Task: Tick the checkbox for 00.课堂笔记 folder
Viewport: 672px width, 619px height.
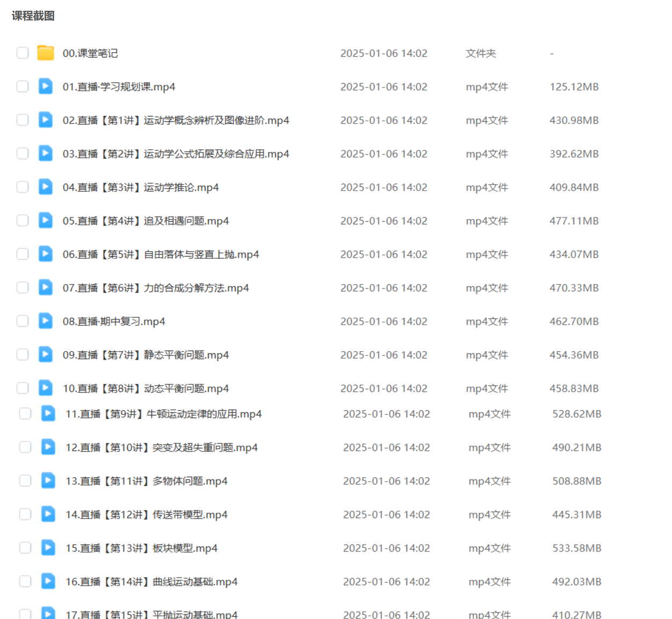Action: [x=23, y=53]
